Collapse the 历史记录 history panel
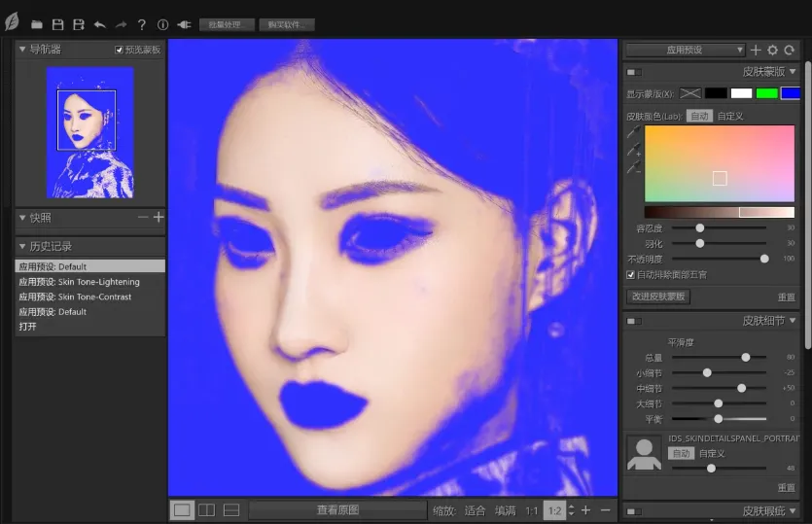This screenshot has width=812, height=524. (x=22, y=246)
